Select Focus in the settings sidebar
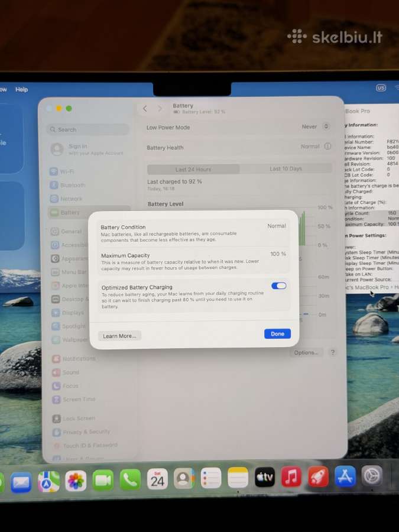The image size is (399, 532). pos(66,386)
